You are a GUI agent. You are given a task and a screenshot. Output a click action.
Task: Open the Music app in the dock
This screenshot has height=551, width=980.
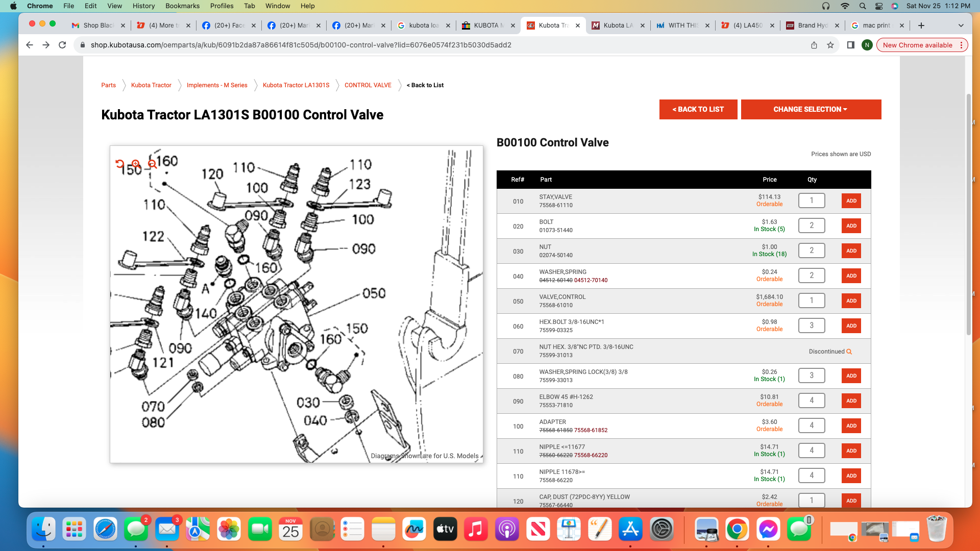pos(476,529)
